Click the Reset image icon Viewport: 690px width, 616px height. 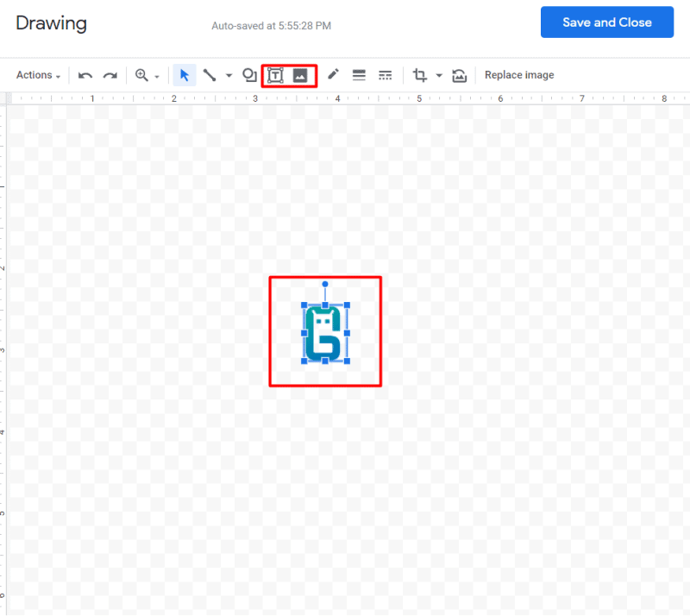(460, 76)
